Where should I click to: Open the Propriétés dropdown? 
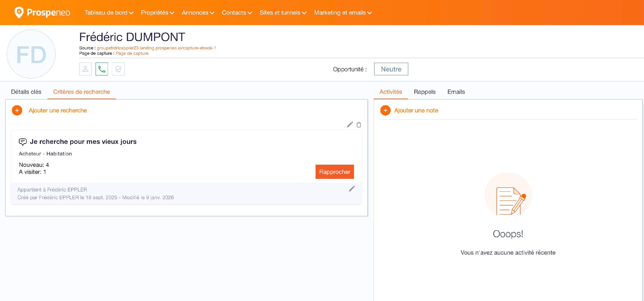pos(157,13)
